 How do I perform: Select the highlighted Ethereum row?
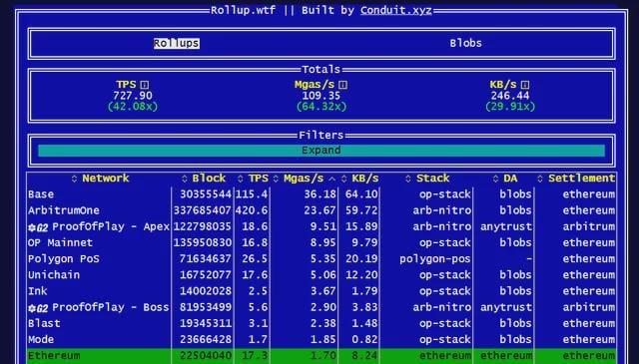point(321,355)
